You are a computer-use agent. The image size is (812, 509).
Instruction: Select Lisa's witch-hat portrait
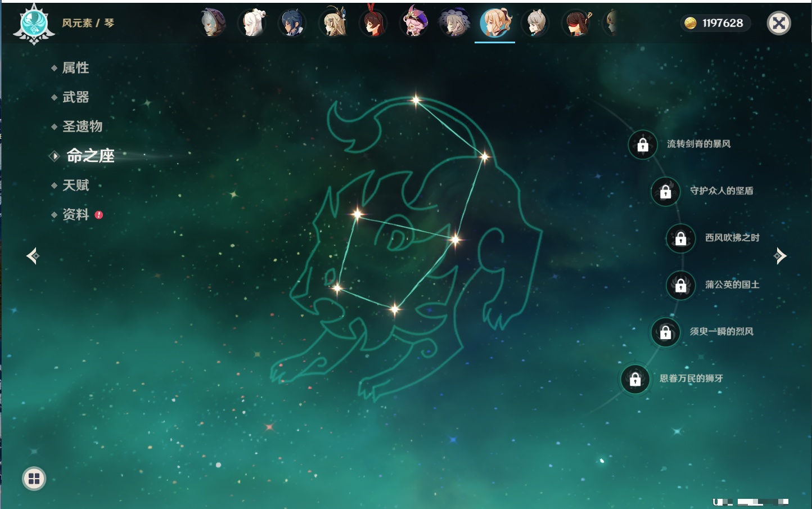click(454, 23)
